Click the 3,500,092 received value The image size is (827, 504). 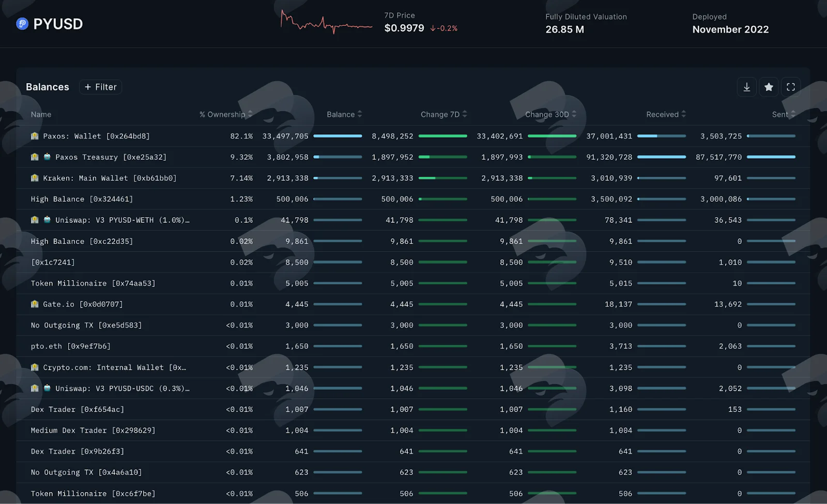click(x=611, y=199)
